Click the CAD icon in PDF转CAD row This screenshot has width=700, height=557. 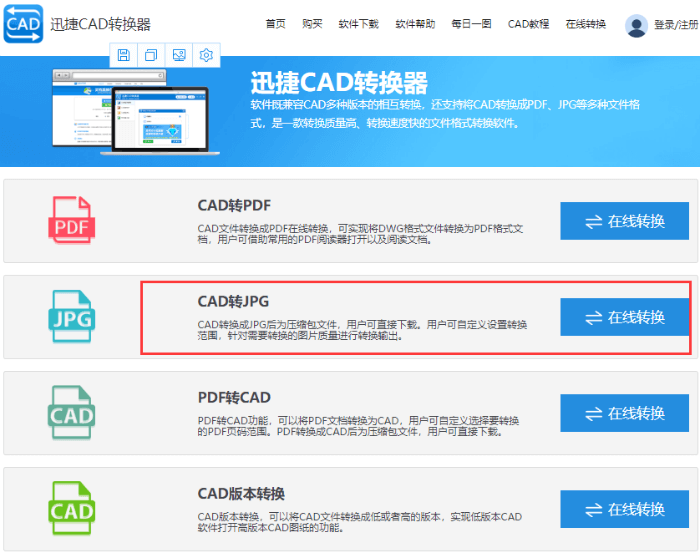[71, 413]
